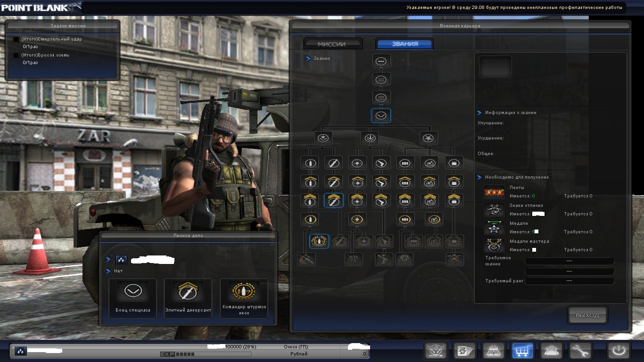
Task: Expand the Звания arrow above the tree
Action: pyautogui.click(x=308, y=58)
